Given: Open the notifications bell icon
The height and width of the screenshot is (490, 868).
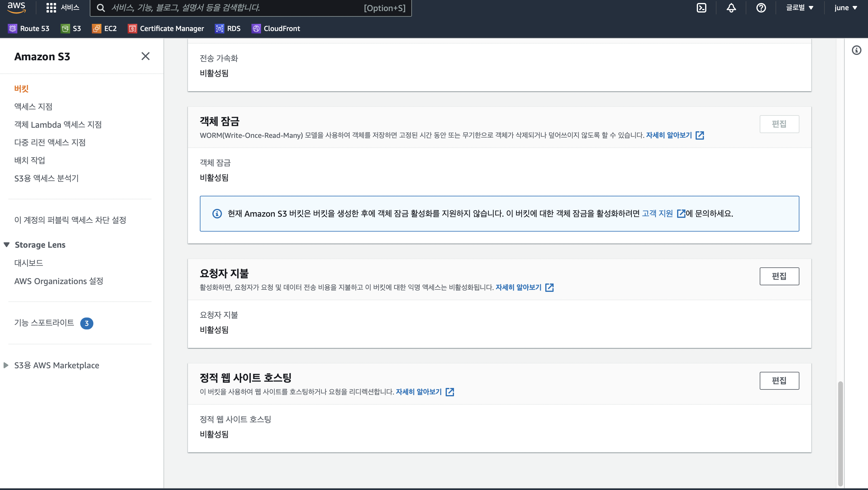Looking at the screenshot, I should (731, 8).
